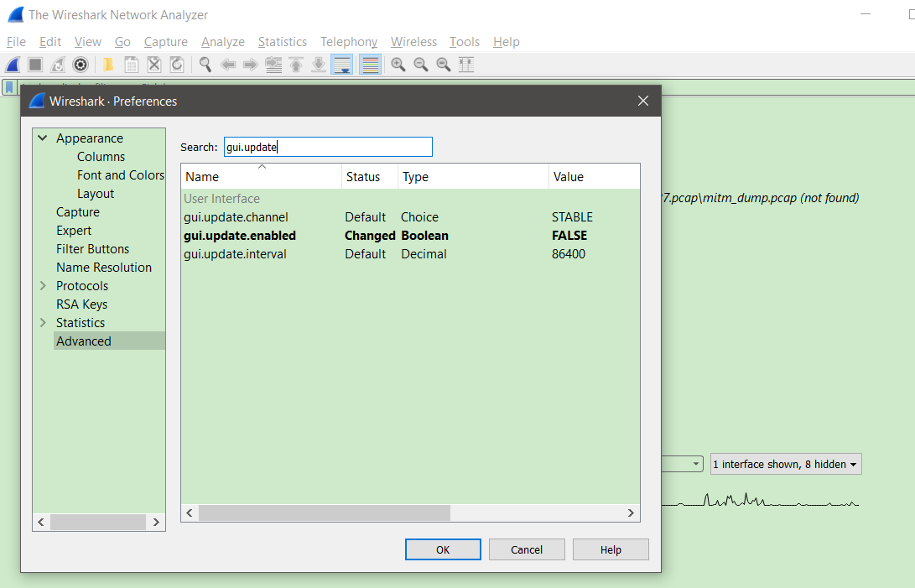This screenshot has width=915, height=588.
Task: Open the Analyze menu
Action: pos(223,42)
